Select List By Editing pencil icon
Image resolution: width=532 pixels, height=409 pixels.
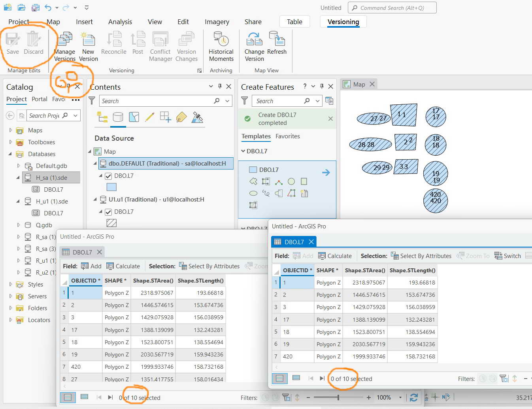coord(149,117)
